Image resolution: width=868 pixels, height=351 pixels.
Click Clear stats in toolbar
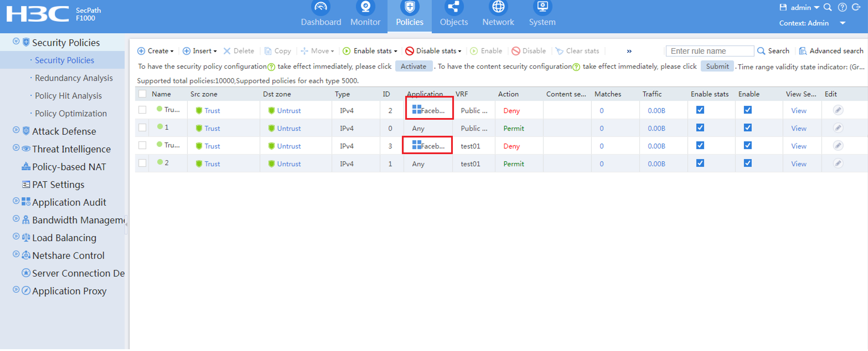click(x=577, y=51)
